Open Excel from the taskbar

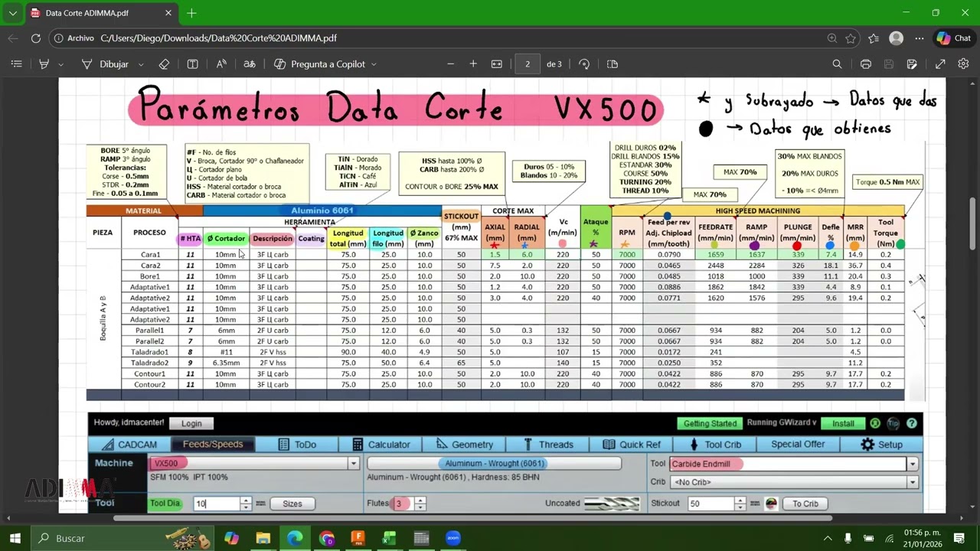coord(390,538)
